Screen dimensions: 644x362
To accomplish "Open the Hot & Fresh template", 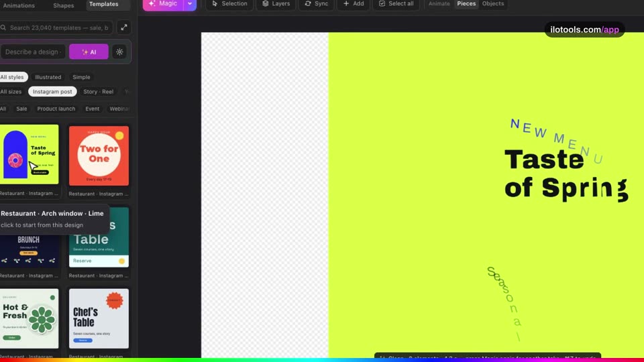I will click(29, 318).
